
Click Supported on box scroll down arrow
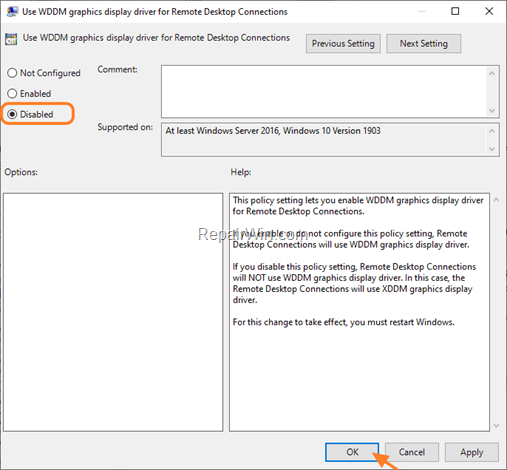coord(492,149)
